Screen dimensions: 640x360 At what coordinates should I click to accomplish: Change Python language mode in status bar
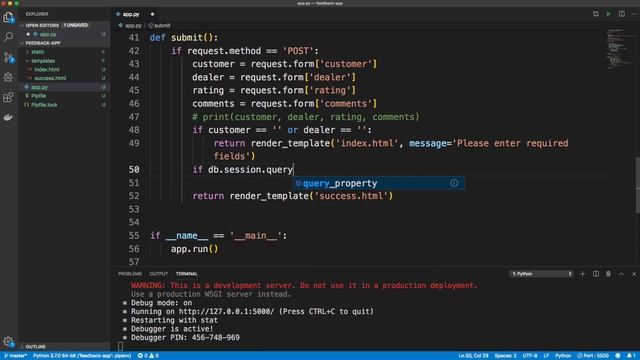coord(563,356)
